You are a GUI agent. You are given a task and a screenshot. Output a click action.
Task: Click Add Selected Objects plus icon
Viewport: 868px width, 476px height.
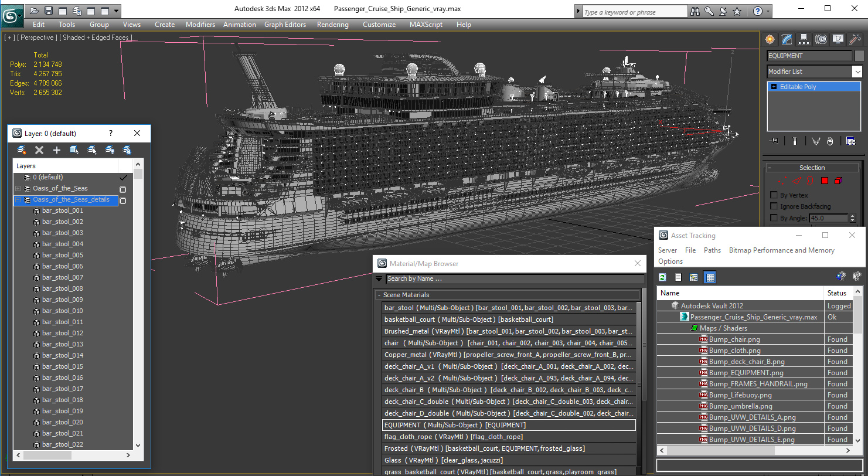click(x=57, y=150)
